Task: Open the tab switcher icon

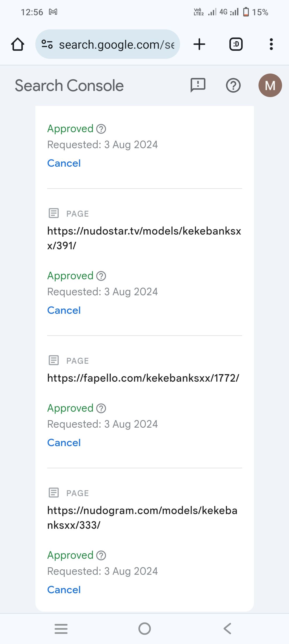Action: click(236, 44)
